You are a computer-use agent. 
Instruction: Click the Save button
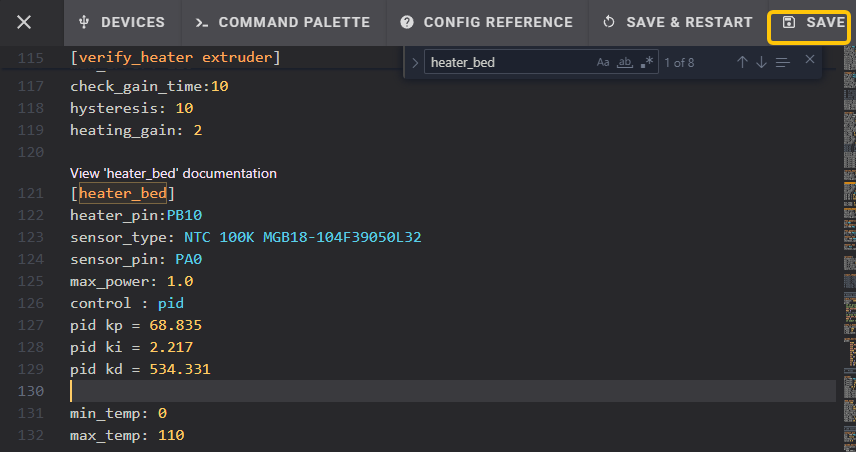pyautogui.click(x=812, y=22)
